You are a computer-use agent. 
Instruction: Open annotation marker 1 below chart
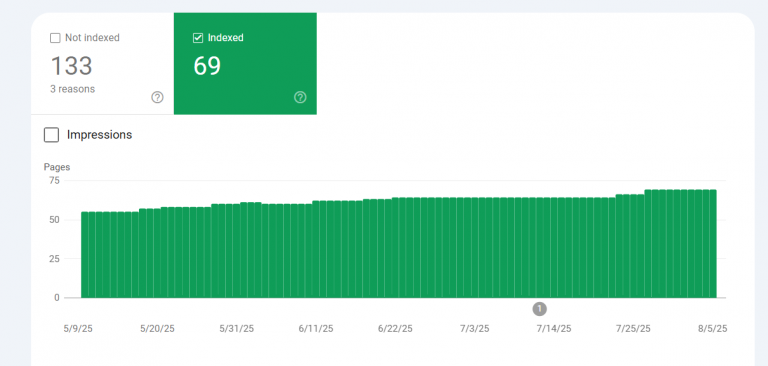click(x=539, y=309)
